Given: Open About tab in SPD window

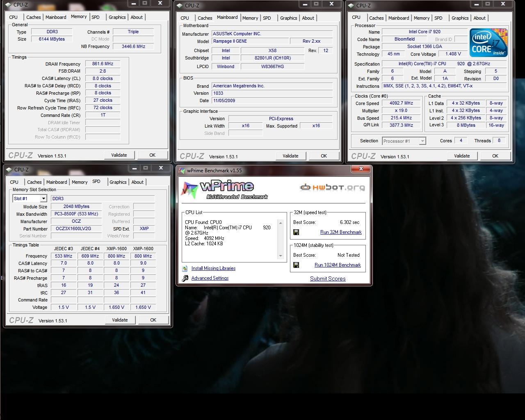Looking at the screenshot, I should click(x=137, y=182).
